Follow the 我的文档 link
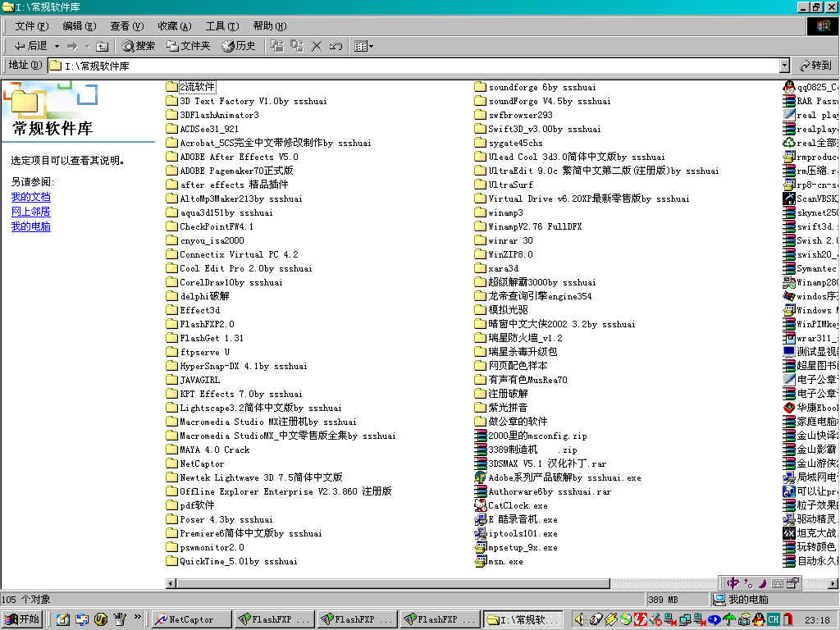 (30, 197)
